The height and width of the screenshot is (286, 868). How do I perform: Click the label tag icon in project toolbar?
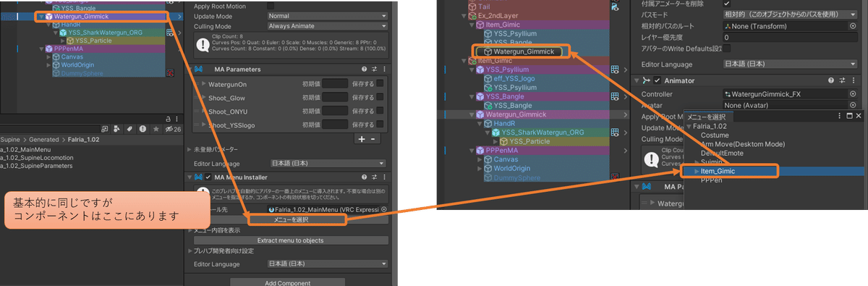click(129, 129)
